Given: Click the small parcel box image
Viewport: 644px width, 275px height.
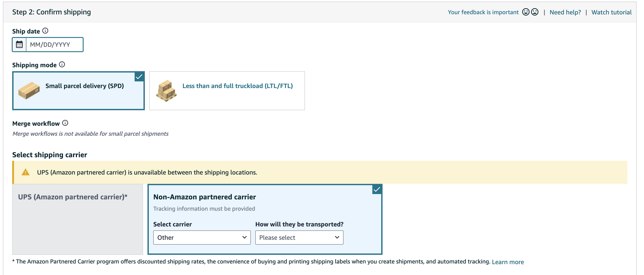Looking at the screenshot, I should click(29, 90).
